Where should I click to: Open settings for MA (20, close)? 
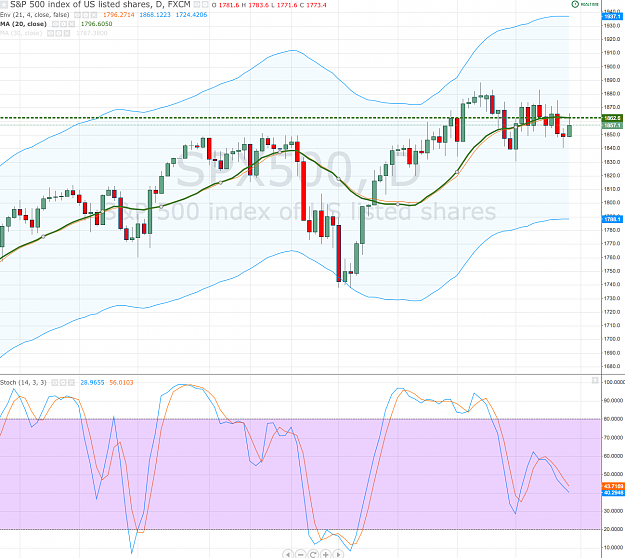[x=63, y=24]
